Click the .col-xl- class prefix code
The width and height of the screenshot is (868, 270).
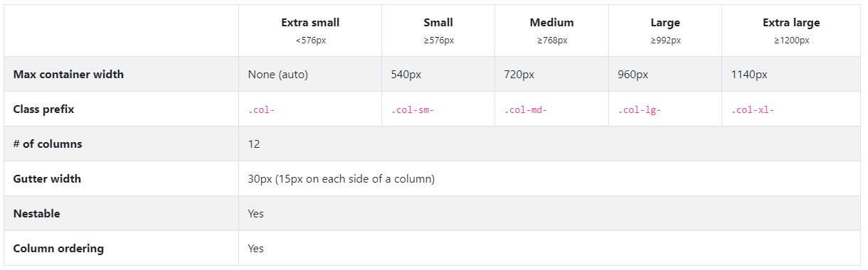tap(753, 110)
